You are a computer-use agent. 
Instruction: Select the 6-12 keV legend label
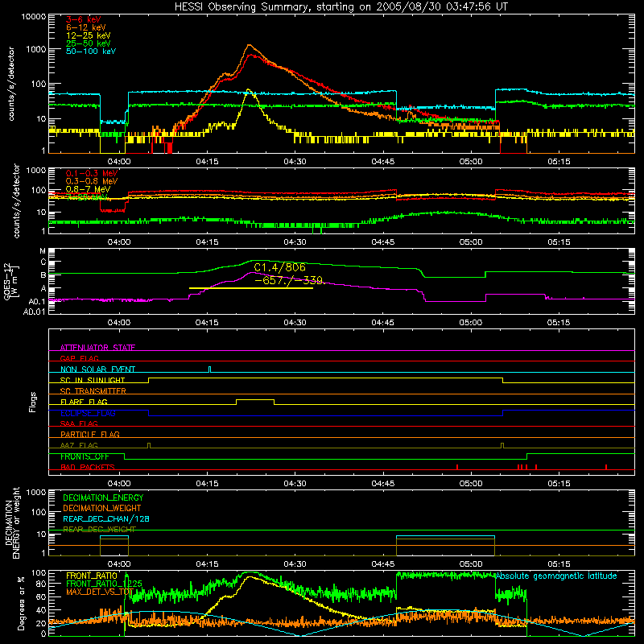tap(86, 27)
